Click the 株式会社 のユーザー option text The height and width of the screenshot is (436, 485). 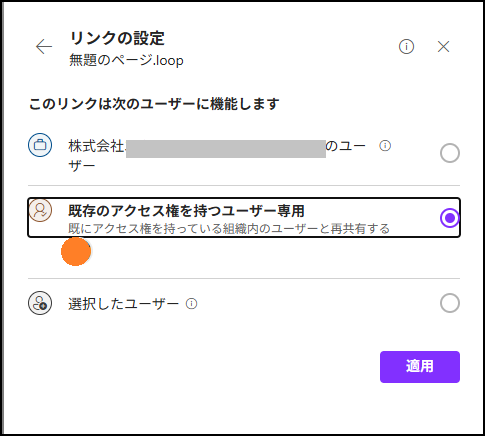[217, 156]
